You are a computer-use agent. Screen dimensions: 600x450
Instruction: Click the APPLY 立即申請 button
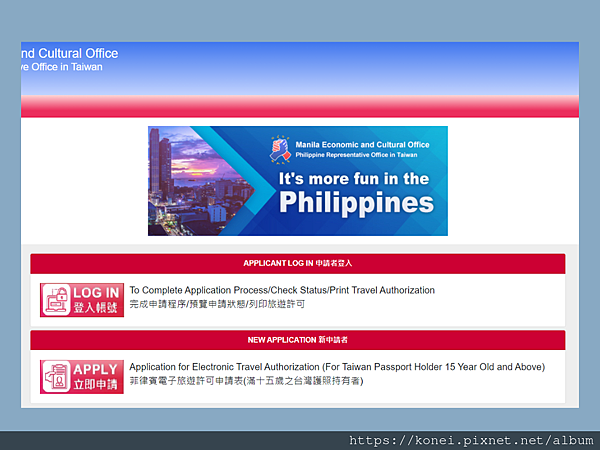tap(82, 377)
